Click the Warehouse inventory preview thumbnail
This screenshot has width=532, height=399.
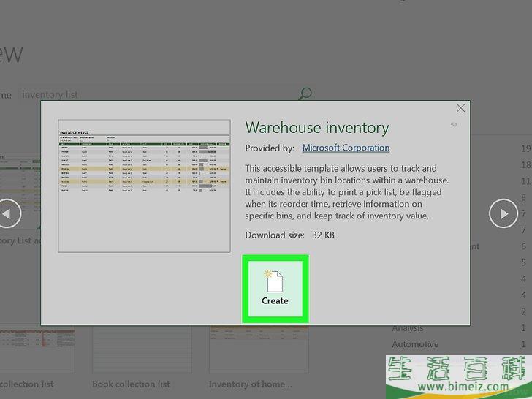point(144,186)
